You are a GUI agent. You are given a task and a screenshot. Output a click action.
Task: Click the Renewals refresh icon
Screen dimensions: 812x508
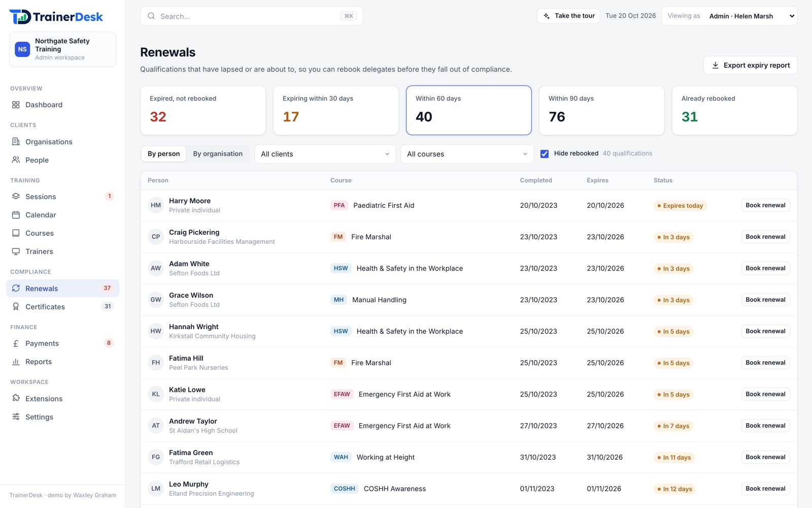coord(16,288)
